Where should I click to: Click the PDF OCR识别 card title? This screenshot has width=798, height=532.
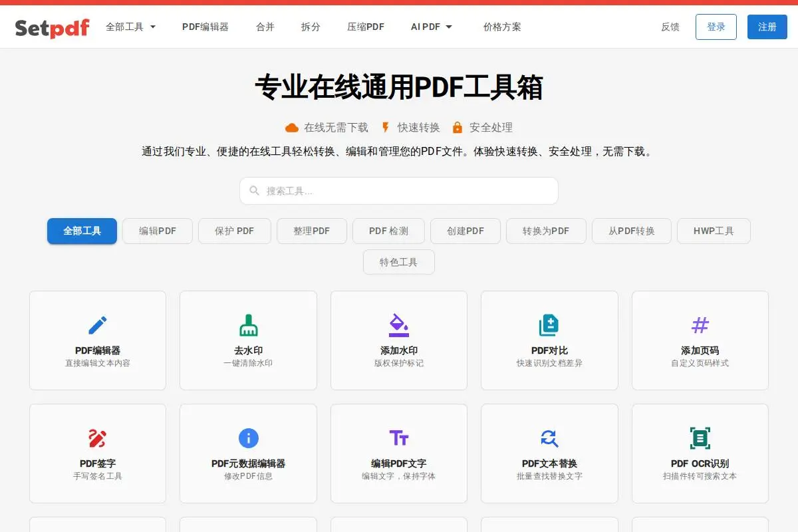[700, 464]
